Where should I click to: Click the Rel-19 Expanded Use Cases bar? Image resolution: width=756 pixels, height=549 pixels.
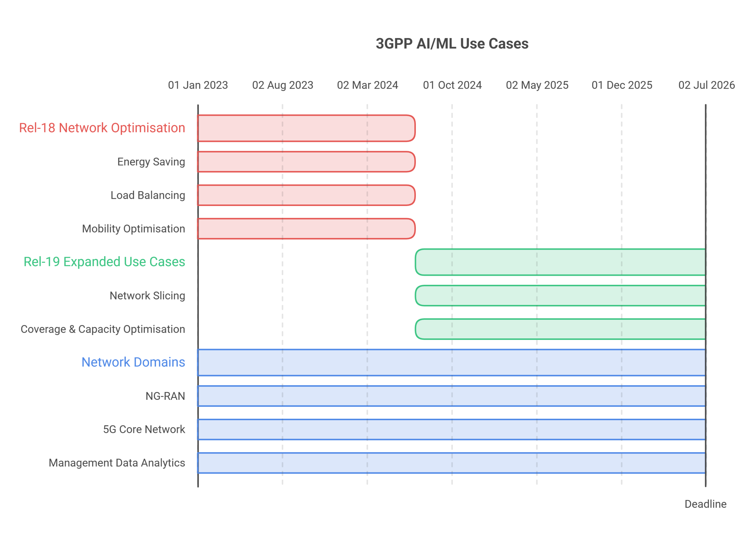(x=560, y=262)
